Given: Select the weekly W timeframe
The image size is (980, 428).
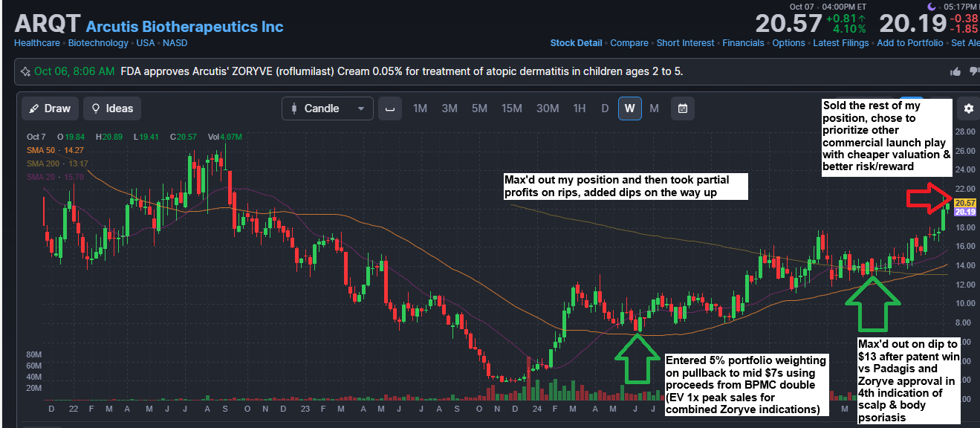Looking at the screenshot, I should 629,108.
